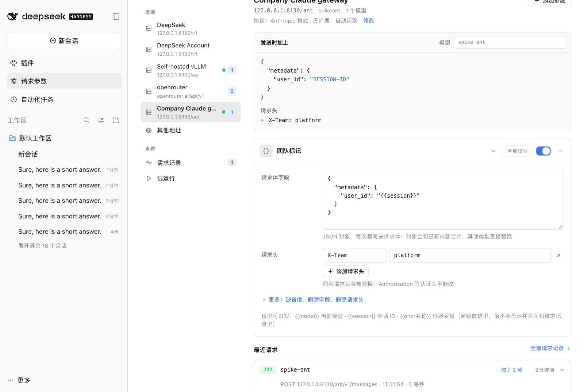Open the 团队标记 three-dot menu
Viewport: 584px width, 392px height.
pos(560,151)
